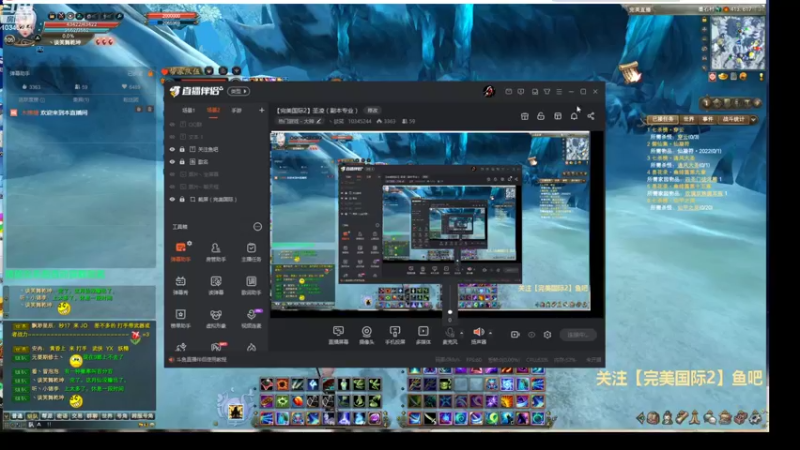Viewport: 800px width, 450px height.
Task: Add 多媒体 multimedia source
Action: pos(423,335)
